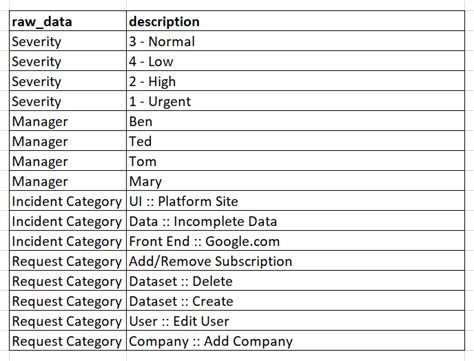Select the Company :: Add Company cell

coord(296,341)
